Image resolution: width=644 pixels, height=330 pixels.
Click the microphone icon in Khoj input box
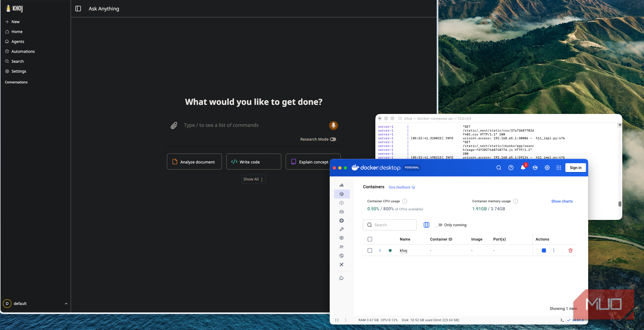coord(333,125)
